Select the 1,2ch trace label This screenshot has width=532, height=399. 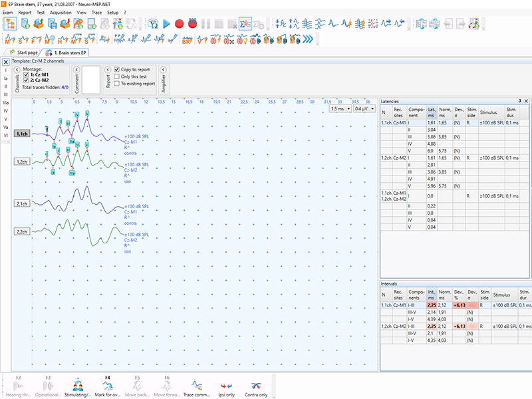click(x=22, y=162)
